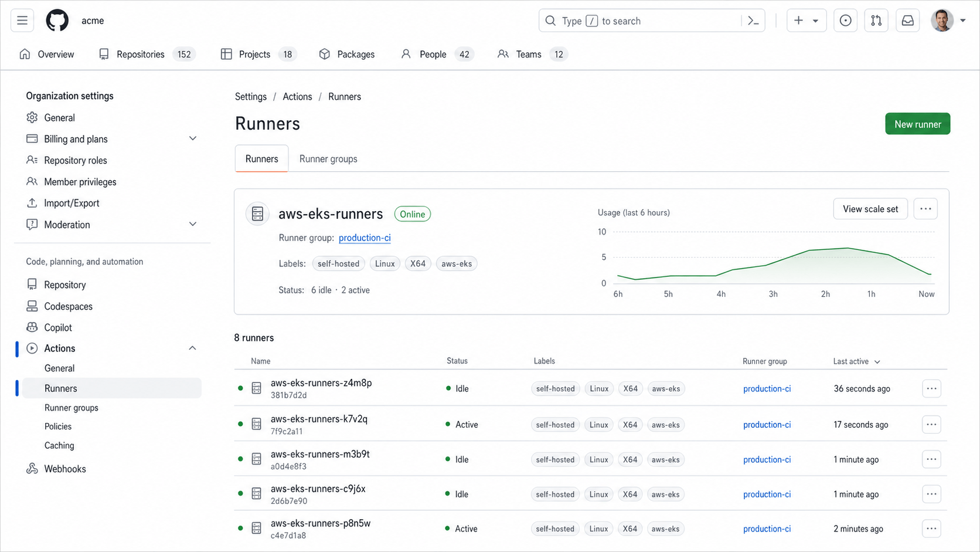Open Import/Export settings

pyautogui.click(x=72, y=203)
